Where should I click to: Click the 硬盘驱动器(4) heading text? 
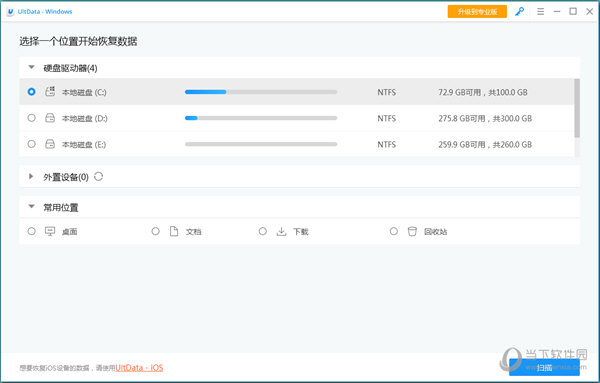[70, 68]
